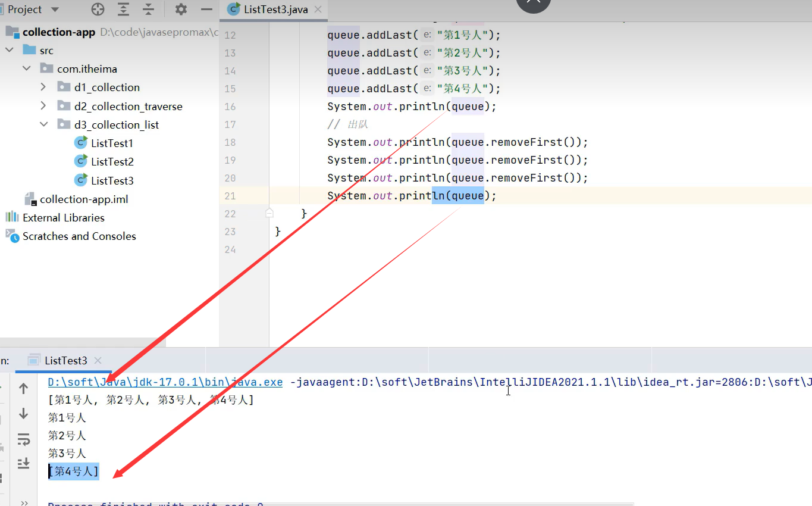Close the ListTest3.java editor tab
This screenshot has height=506, width=812.
tap(318, 10)
